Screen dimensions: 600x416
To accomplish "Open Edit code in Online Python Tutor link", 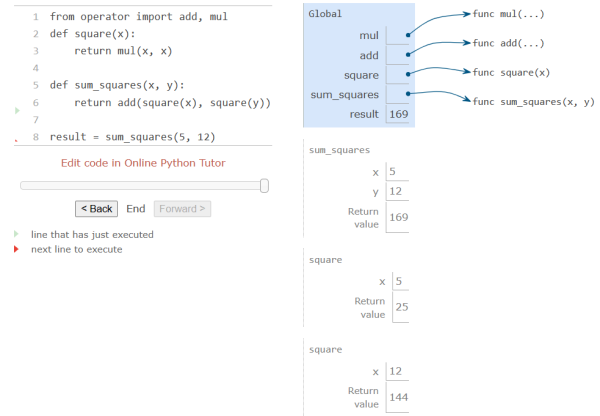I will pos(143,163).
